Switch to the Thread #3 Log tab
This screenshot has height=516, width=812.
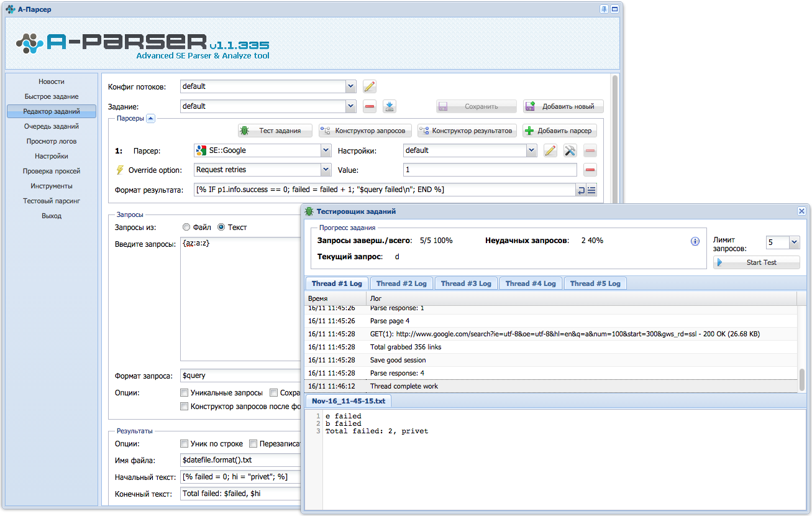[x=466, y=283]
